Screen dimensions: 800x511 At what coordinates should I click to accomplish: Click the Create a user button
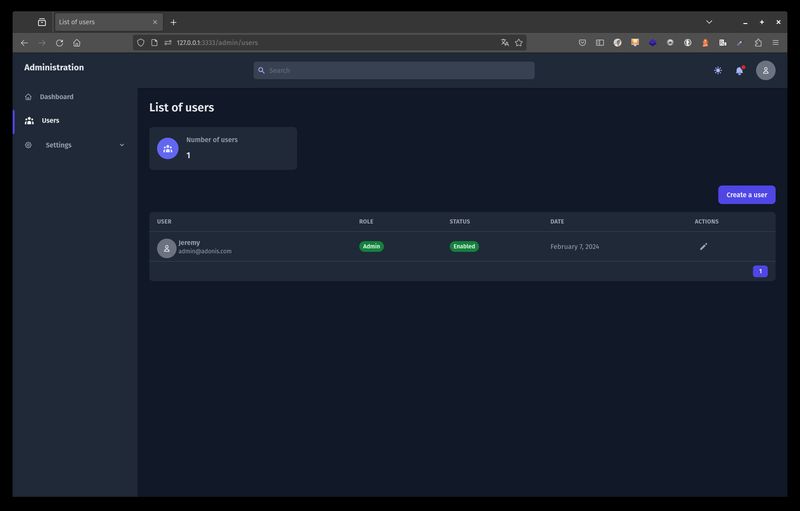click(x=746, y=195)
